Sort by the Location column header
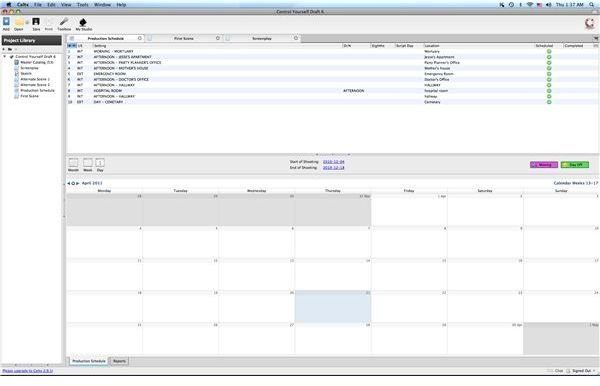This screenshot has height=386, width=600. pyautogui.click(x=478, y=46)
